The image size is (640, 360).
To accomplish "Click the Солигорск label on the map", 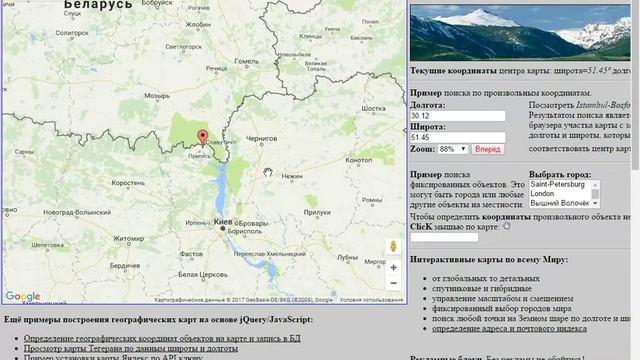I will (x=72, y=33).
